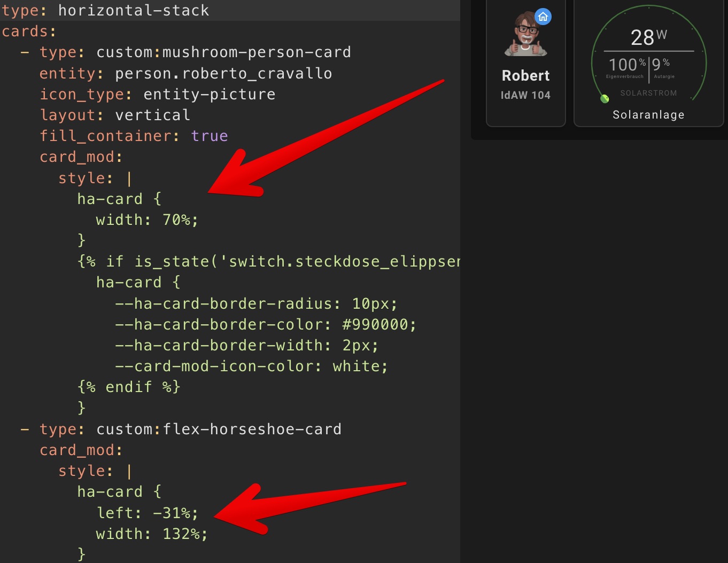Open the Robert person card name
Viewport: 728px width, 563px height.
[525, 76]
